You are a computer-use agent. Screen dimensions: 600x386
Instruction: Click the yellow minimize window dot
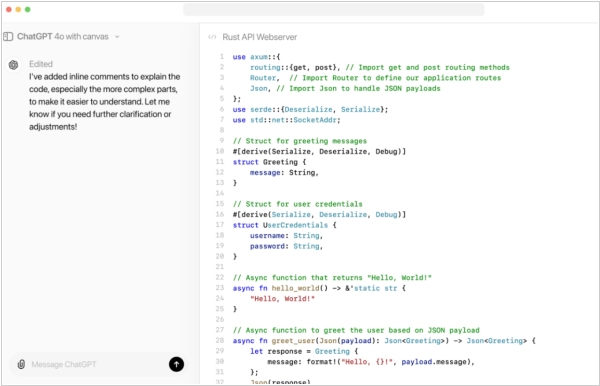click(18, 10)
